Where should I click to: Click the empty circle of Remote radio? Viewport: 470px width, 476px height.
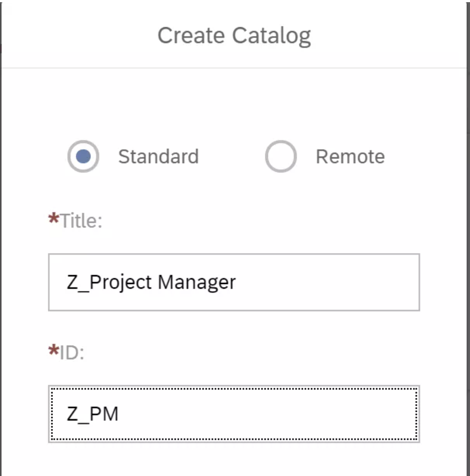(280, 157)
